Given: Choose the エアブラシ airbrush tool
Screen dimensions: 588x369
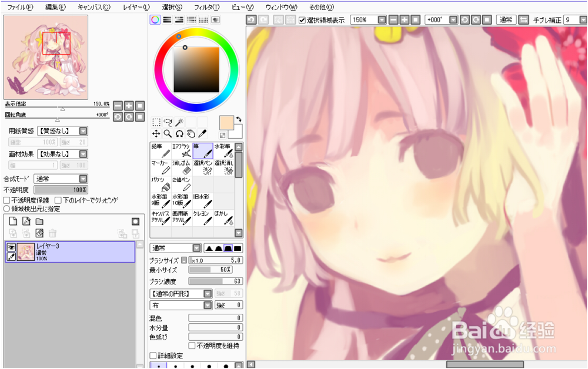Looking at the screenshot, I should (x=182, y=151).
